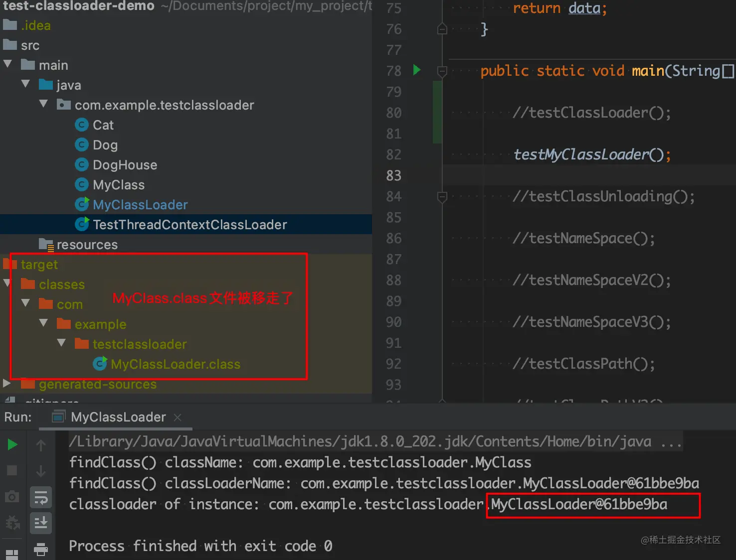Click the commented //testClassPath(); line
This screenshot has height=560, width=736.
tap(584, 364)
